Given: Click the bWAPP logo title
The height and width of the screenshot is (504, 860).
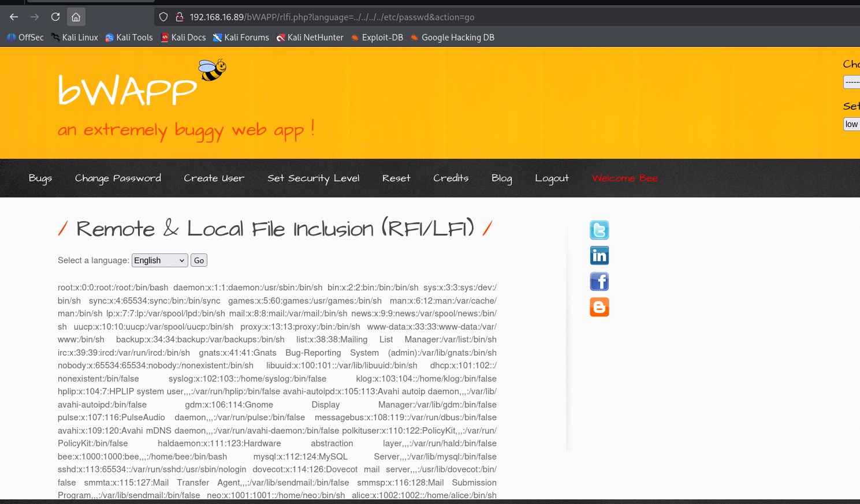Looking at the screenshot, I should tap(127, 91).
